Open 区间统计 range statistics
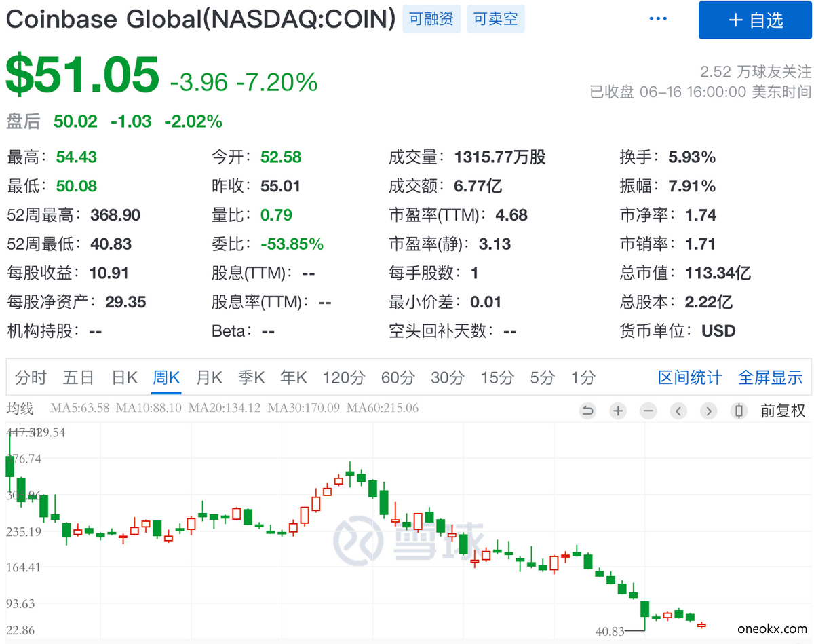Screen dimensions: 814x644 [690, 377]
